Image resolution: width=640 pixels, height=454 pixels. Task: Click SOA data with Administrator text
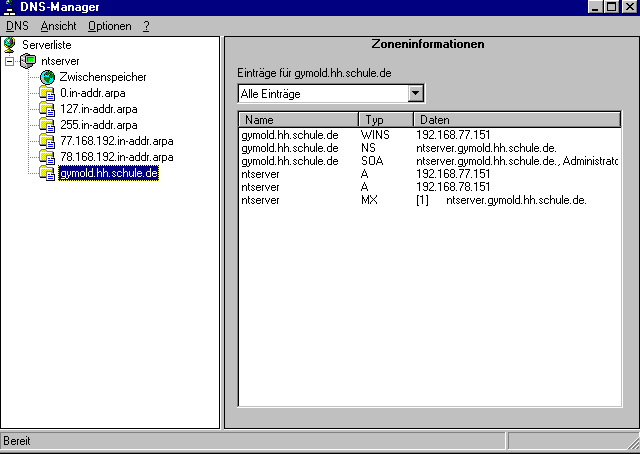point(517,161)
